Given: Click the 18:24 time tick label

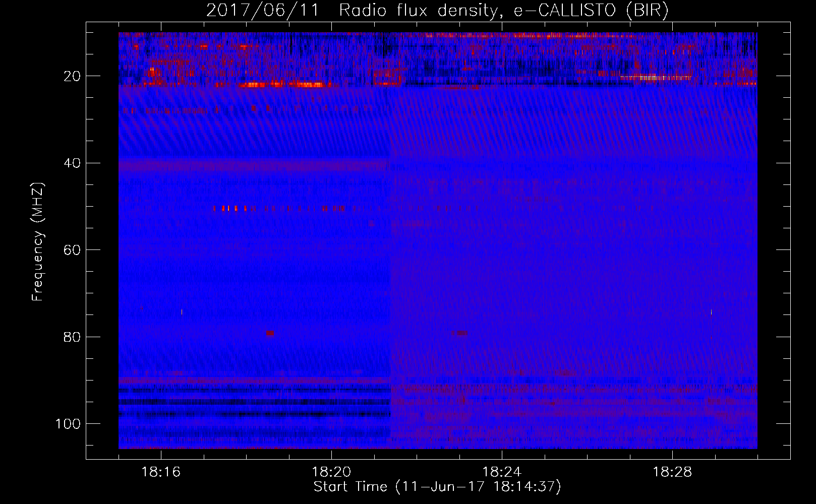Looking at the screenshot, I should click(x=502, y=472).
